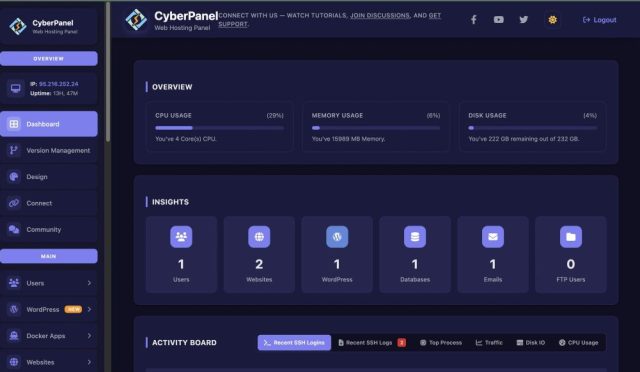This screenshot has height=372, width=640.
Task: Select the Recent SSH Logins tab
Action: [x=294, y=343]
